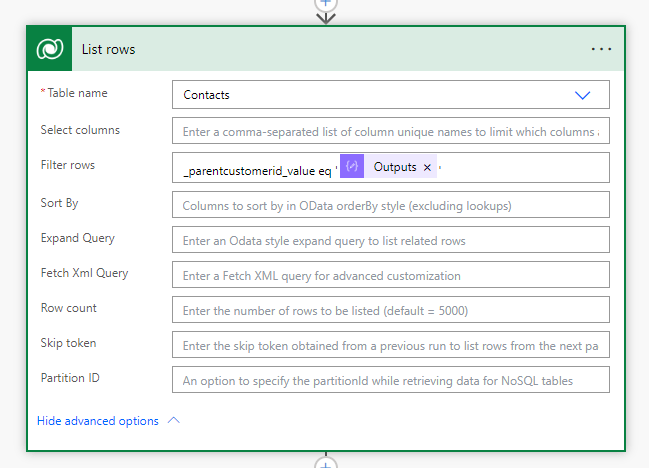This screenshot has height=468, width=649.
Task: Click the Hide advanced options link
Action: (97, 421)
